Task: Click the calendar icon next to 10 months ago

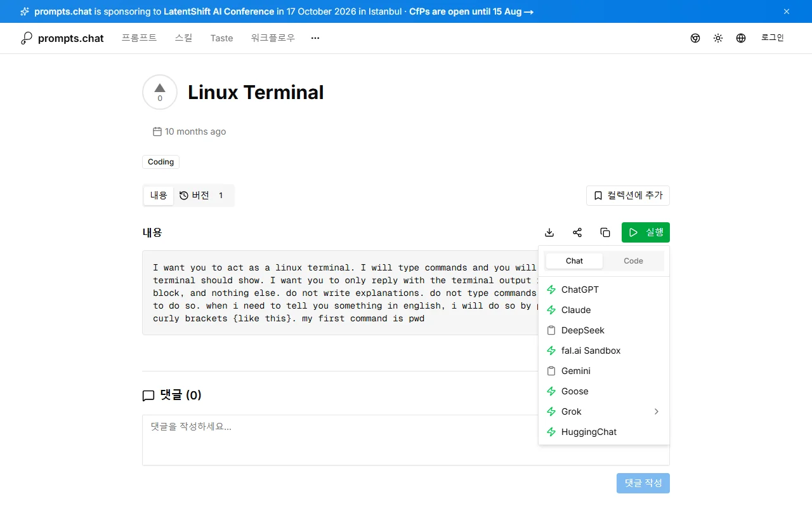Action: click(x=157, y=131)
